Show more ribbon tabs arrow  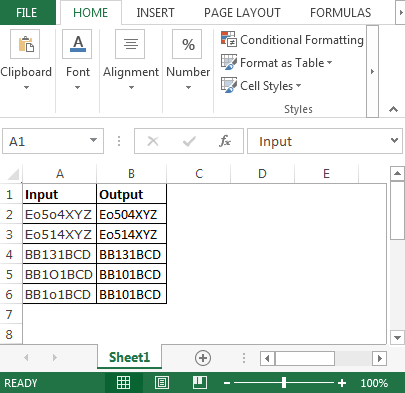tap(400, 13)
